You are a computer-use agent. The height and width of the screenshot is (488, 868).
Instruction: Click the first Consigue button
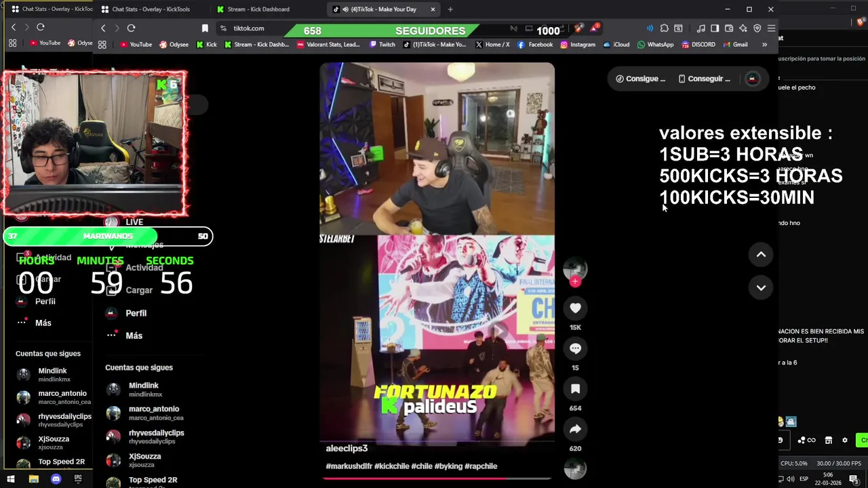640,79
